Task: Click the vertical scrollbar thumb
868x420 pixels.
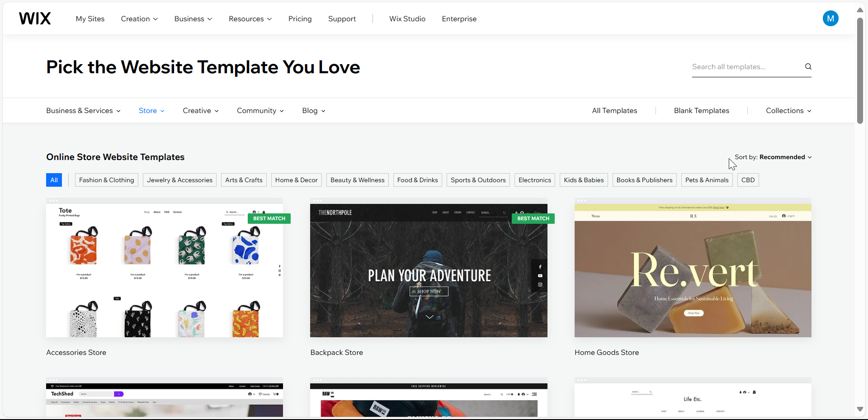Action: coord(860,71)
